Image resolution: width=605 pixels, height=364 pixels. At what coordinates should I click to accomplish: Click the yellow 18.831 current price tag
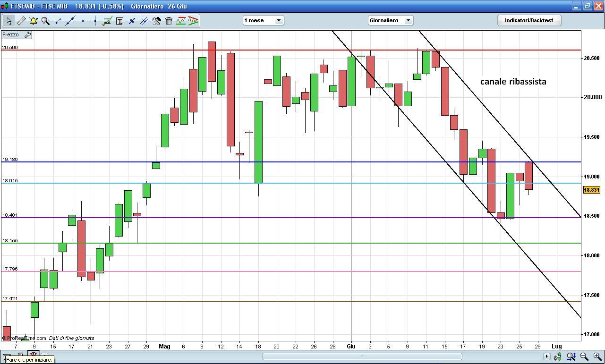pyautogui.click(x=592, y=190)
